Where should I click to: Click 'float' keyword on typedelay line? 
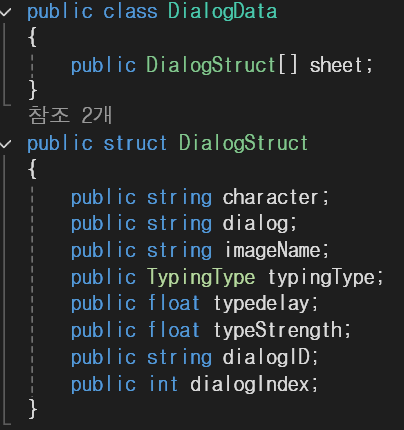174,303
